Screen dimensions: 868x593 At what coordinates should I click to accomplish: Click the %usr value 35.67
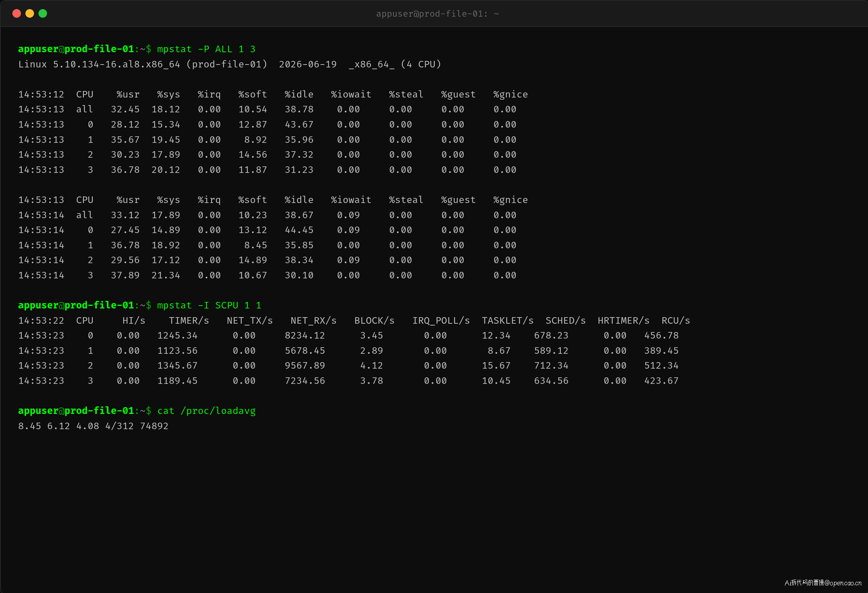(x=125, y=140)
